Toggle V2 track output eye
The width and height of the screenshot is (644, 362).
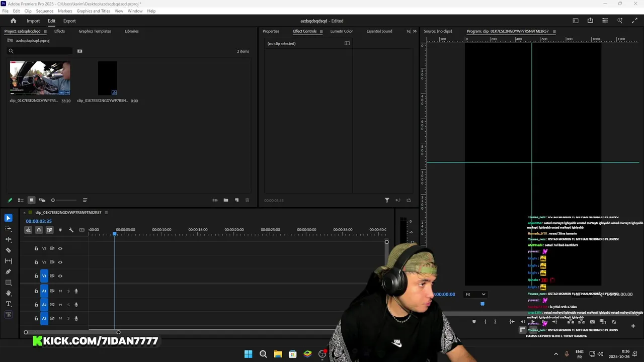coord(60,262)
